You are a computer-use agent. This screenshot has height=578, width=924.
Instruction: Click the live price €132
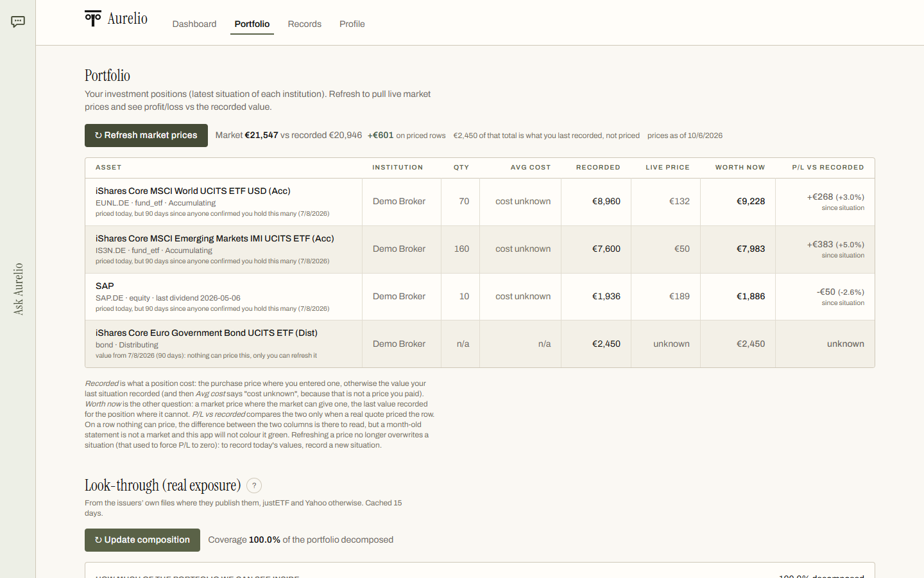[680, 201]
